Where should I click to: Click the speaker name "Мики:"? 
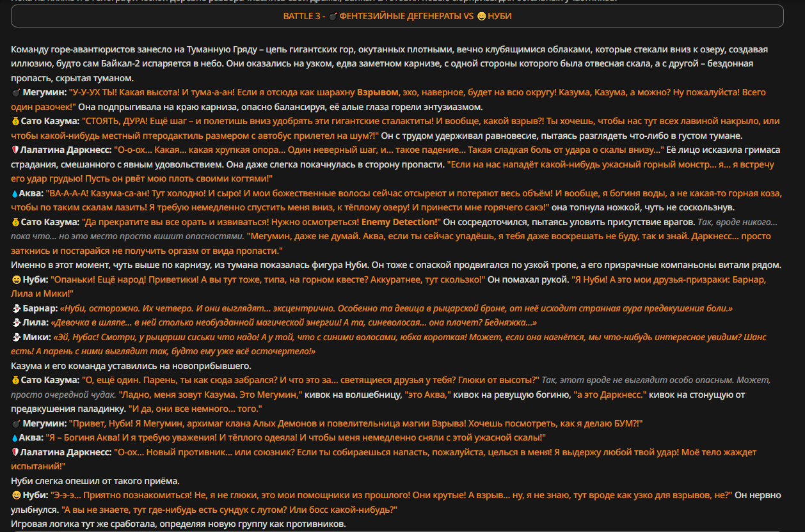[36, 337]
